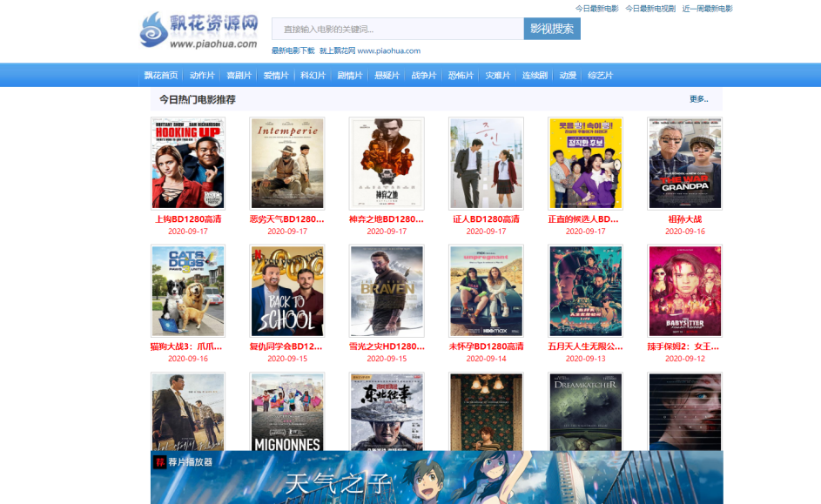Click the title 辣手保姆2：女王...
Image resolution: width=821 pixels, height=504 pixels.
pos(683,346)
